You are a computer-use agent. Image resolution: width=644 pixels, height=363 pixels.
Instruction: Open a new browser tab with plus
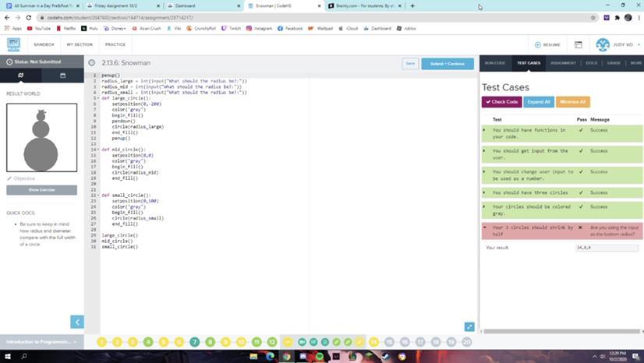[x=412, y=5]
